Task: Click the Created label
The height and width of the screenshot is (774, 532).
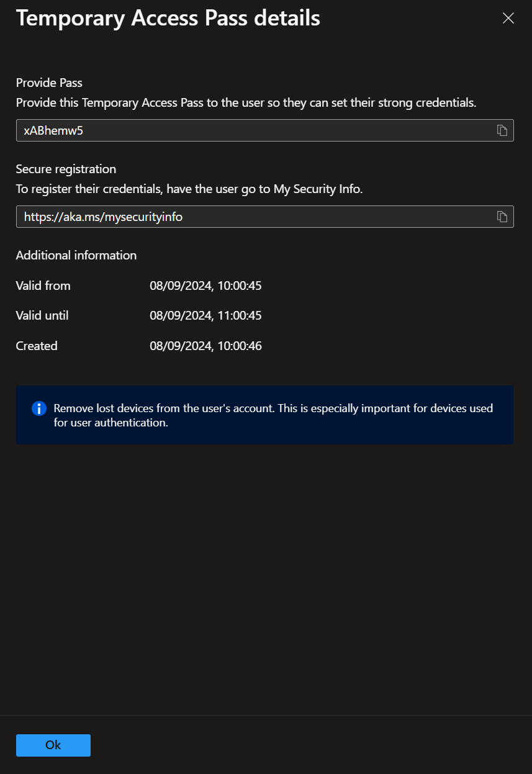Action: pos(37,346)
